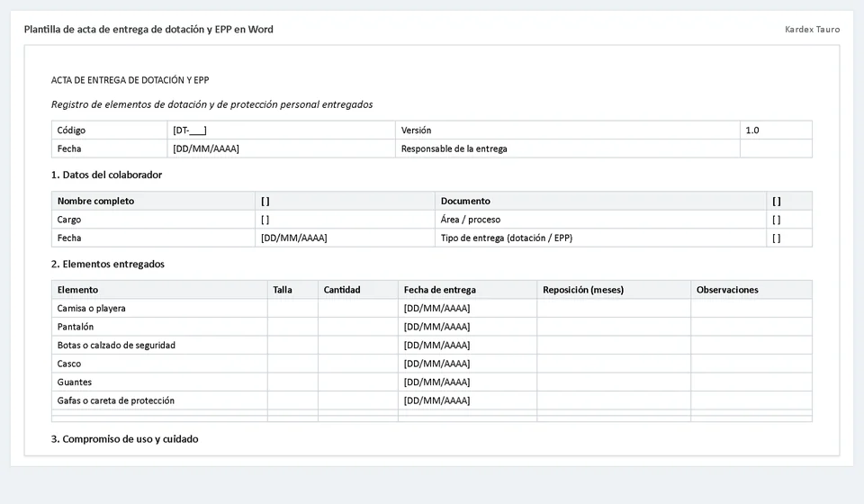Viewport: 864px width, 504px height.
Task: Click the delivery date placeholder in the Gafas row
Action: (x=437, y=400)
